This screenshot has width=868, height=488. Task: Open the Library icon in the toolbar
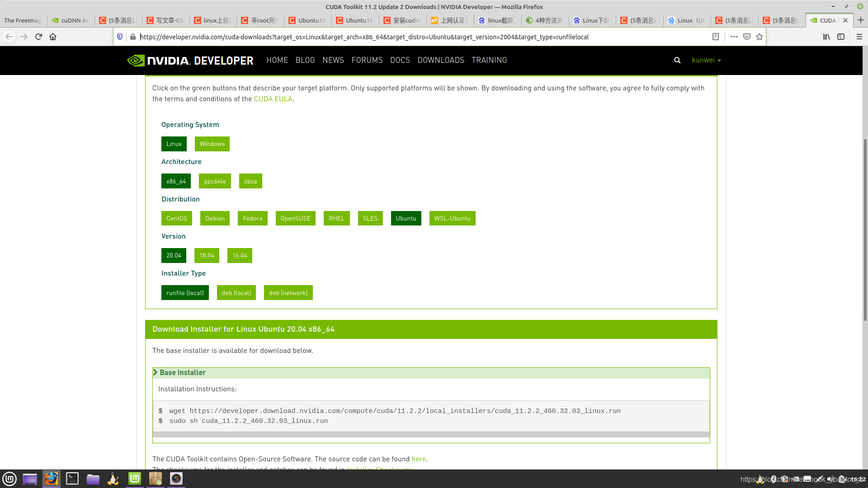[826, 37]
